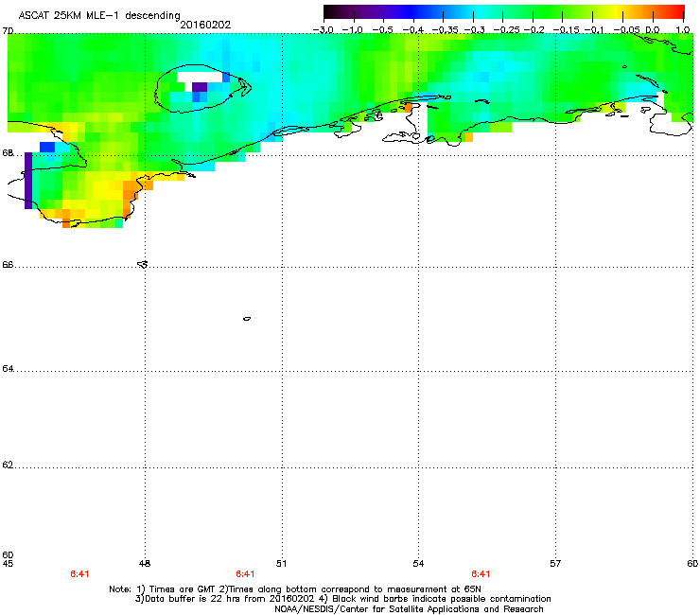Click the red 6:41 time between longitudes 48 and 51

point(245,574)
